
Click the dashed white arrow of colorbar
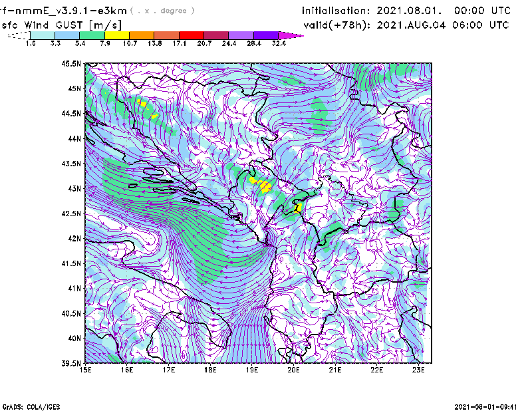(19, 35)
